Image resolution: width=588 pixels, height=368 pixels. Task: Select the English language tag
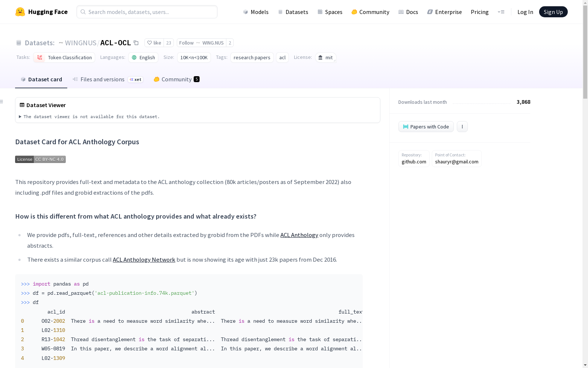(143, 57)
